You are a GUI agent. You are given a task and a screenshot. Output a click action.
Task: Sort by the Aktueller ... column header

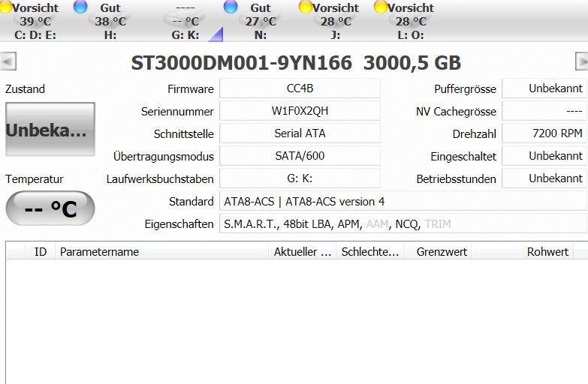coord(302,252)
